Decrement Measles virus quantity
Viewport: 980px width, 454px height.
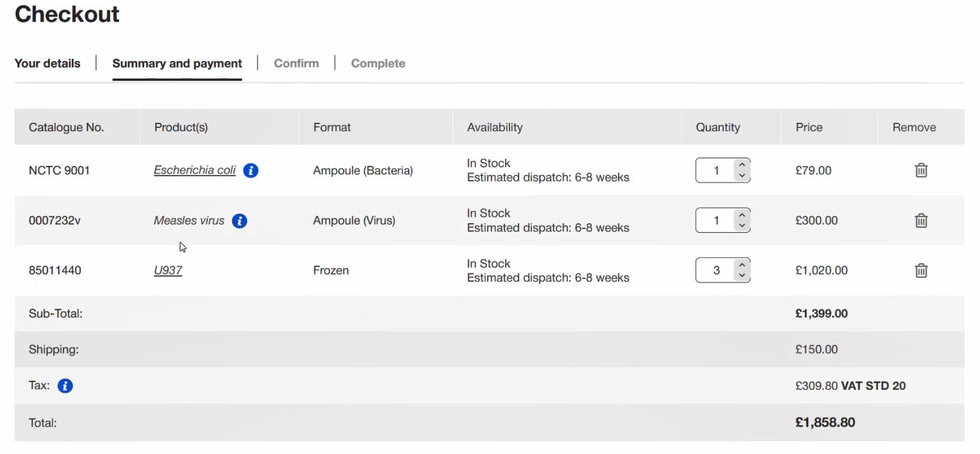(741, 226)
